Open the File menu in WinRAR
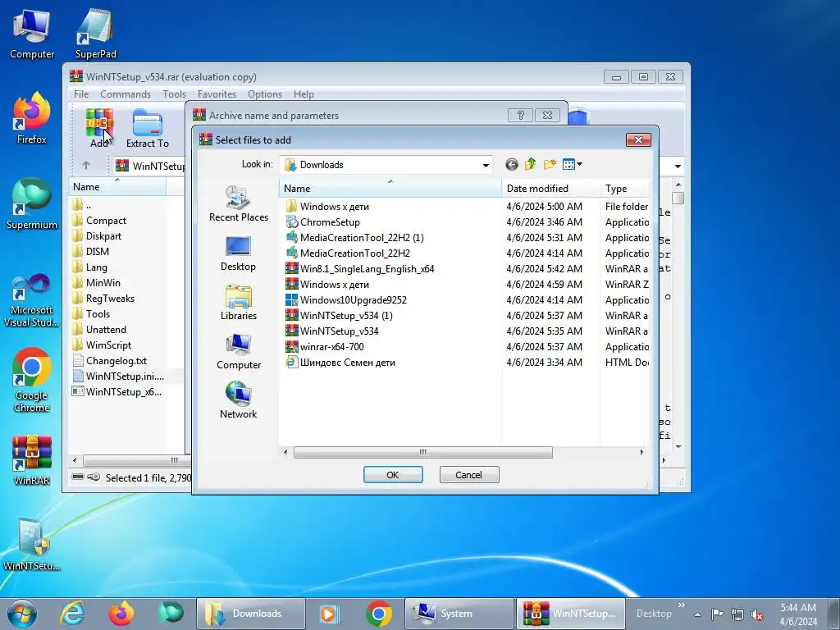 [x=81, y=94]
